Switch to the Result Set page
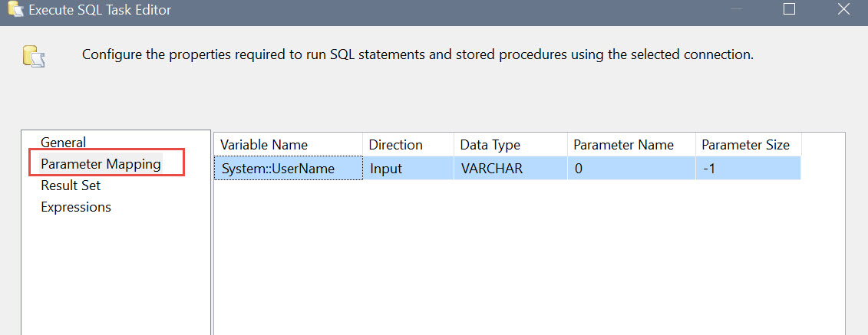 point(71,186)
